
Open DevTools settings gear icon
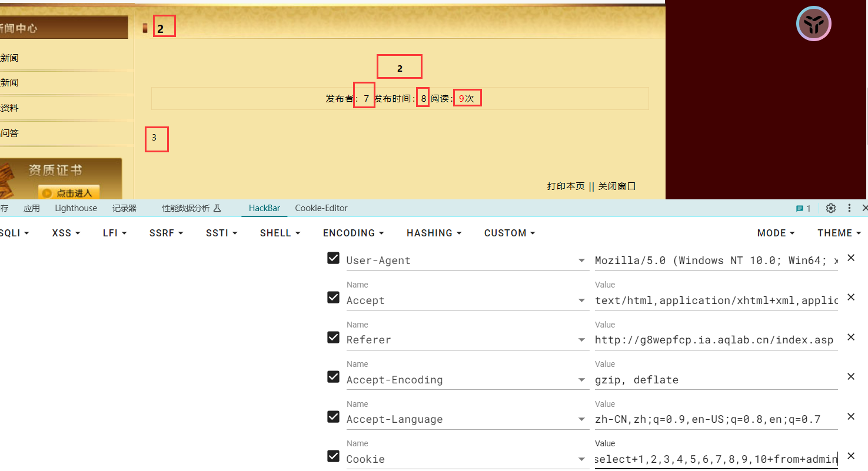click(831, 208)
